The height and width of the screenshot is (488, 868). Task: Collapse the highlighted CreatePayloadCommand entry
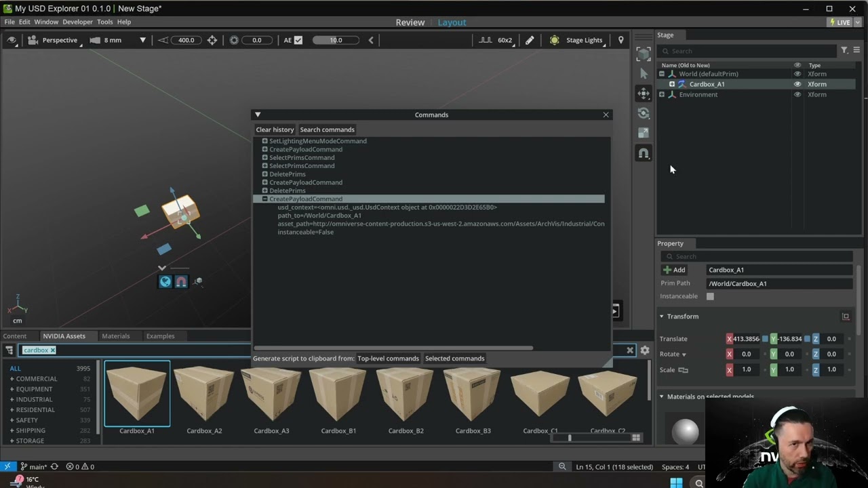pos(265,199)
